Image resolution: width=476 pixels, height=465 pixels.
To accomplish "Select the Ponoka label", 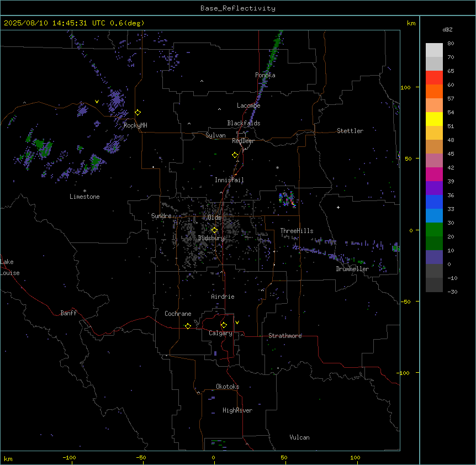I will [x=265, y=75].
